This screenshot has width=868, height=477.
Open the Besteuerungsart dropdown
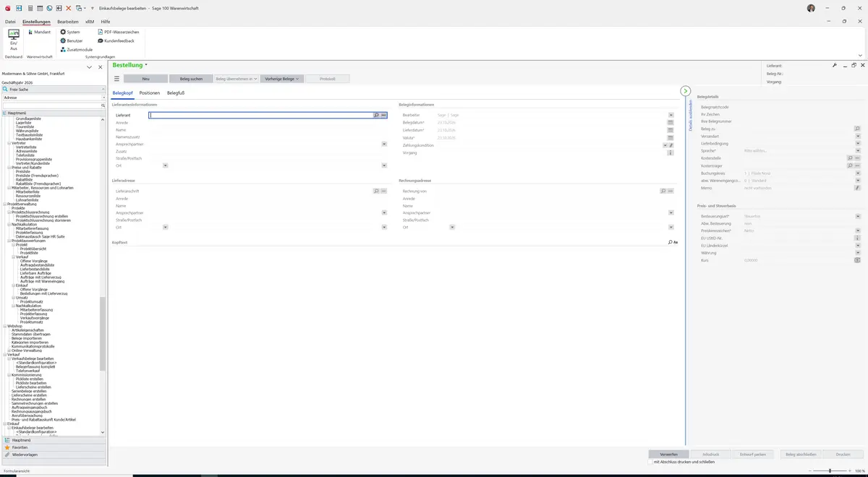tap(858, 216)
